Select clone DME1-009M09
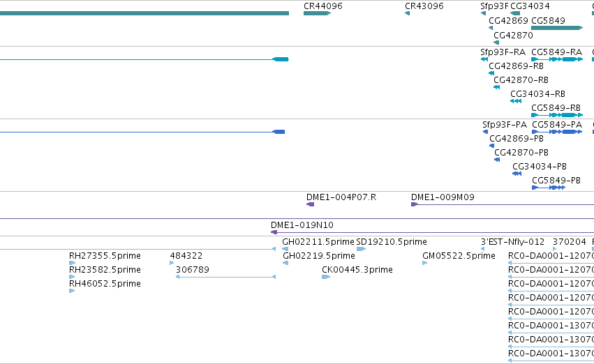The height and width of the screenshot is (364, 594). pos(443,197)
